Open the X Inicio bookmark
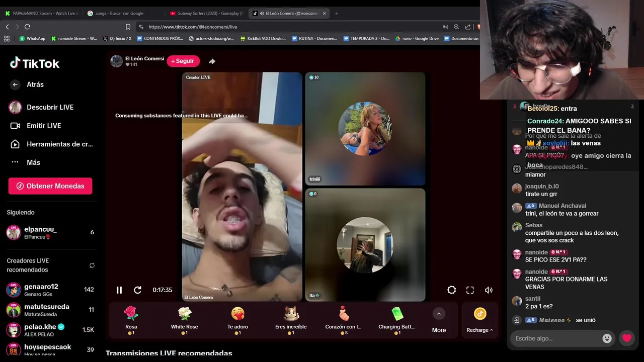The image size is (644, 362). click(117, 38)
